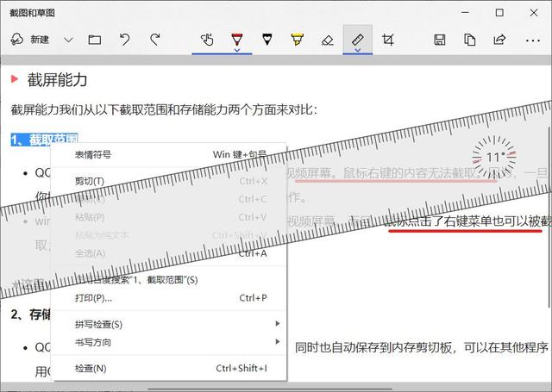Redo the ink stroke
The image size is (552, 392).
pyautogui.click(x=155, y=40)
